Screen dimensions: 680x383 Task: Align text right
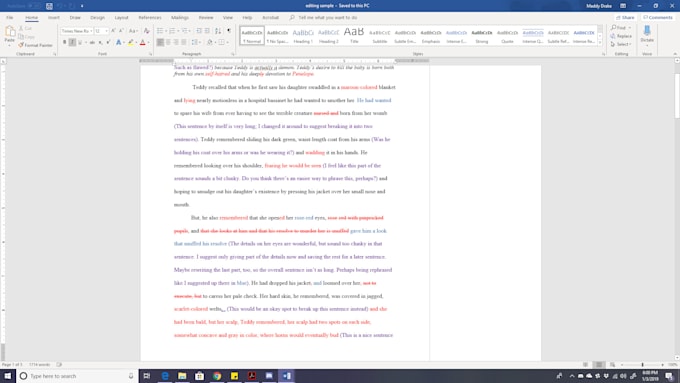(176, 42)
